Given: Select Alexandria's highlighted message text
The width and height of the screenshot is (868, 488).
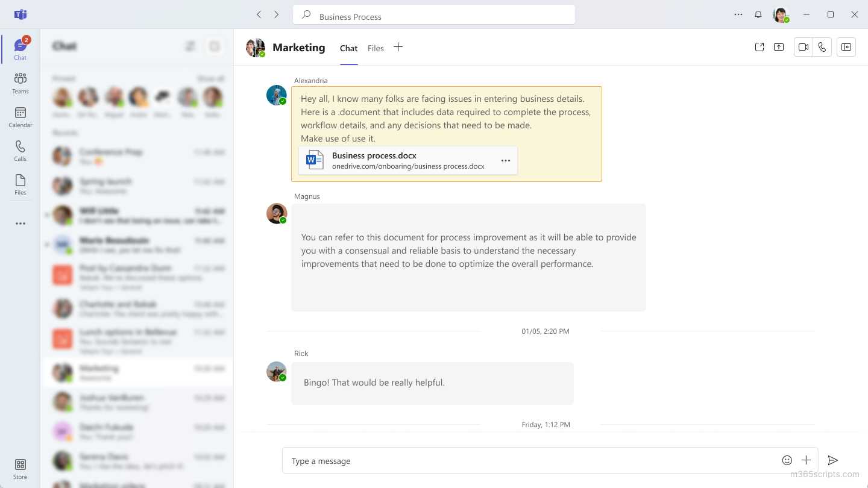Looking at the screenshot, I should [x=446, y=119].
